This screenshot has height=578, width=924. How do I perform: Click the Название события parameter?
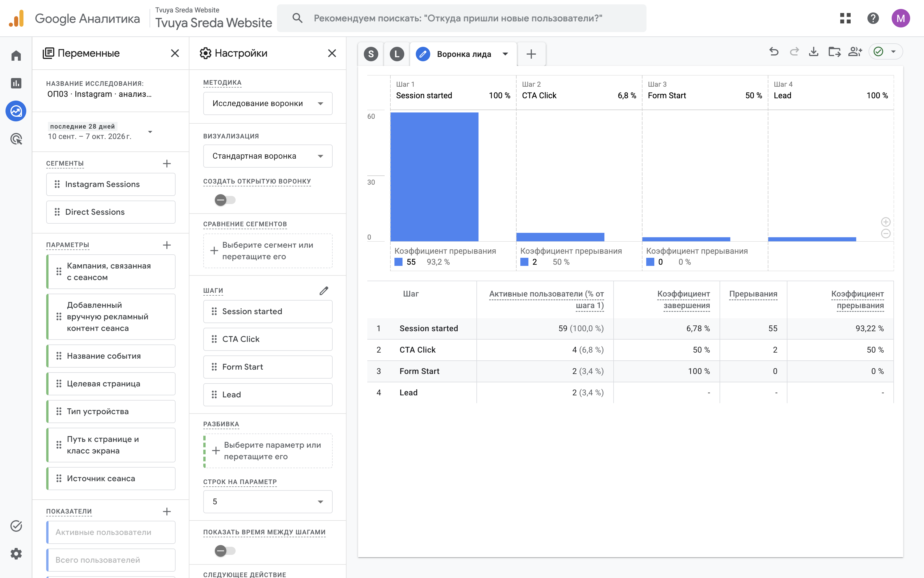(111, 356)
